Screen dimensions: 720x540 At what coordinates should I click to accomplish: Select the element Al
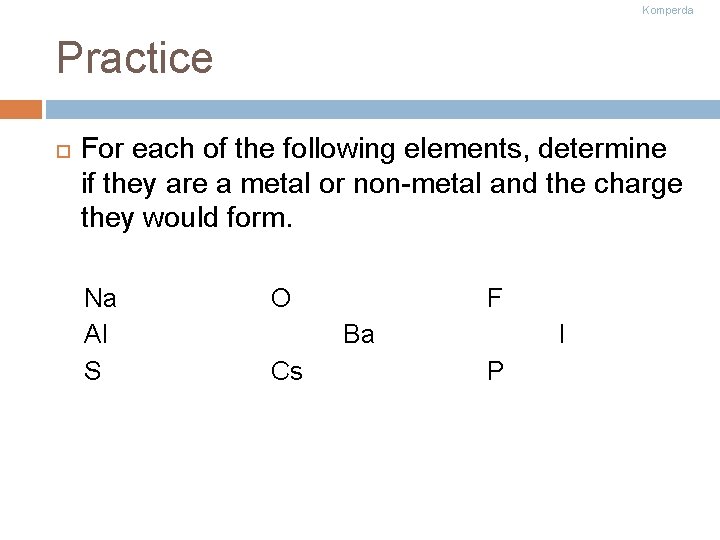(x=96, y=335)
